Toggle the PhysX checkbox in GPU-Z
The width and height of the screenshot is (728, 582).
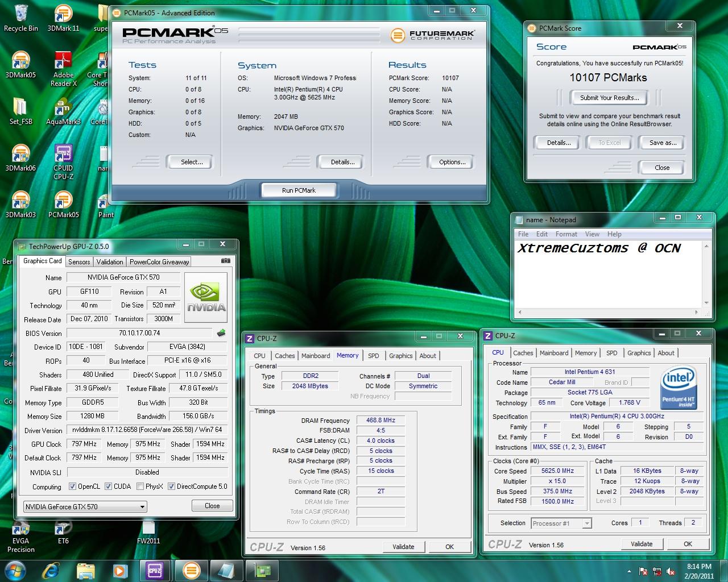[x=140, y=487]
